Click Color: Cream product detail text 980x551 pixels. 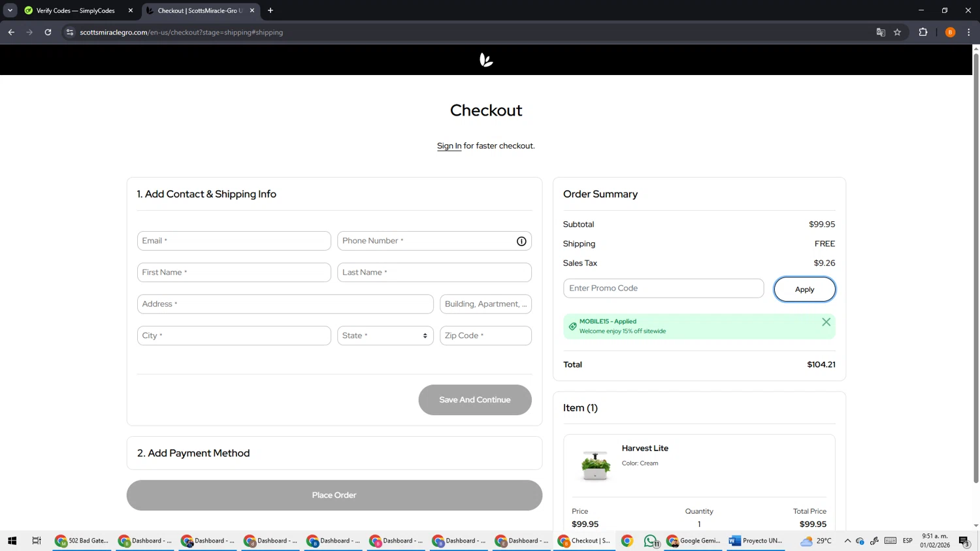[640, 464]
